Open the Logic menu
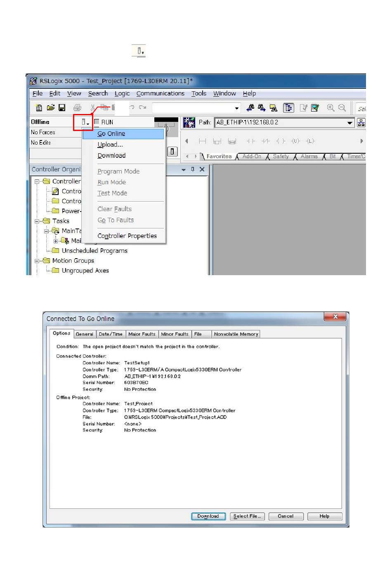The image size is (392, 573). [122, 93]
